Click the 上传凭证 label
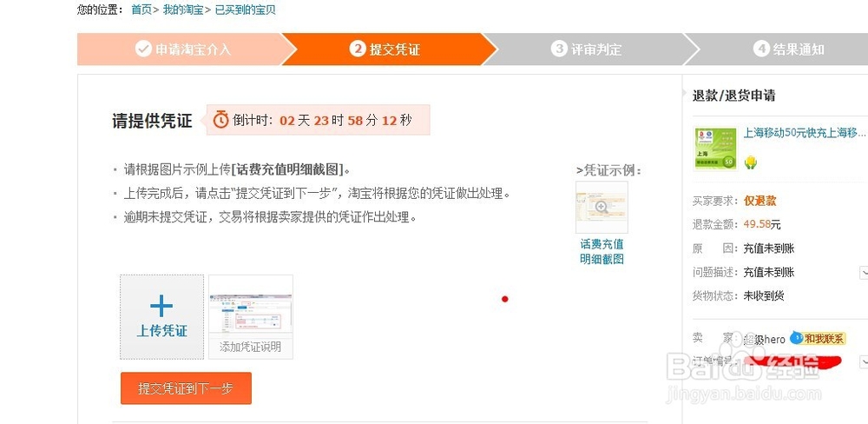The width and height of the screenshot is (868, 424). click(x=161, y=331)
